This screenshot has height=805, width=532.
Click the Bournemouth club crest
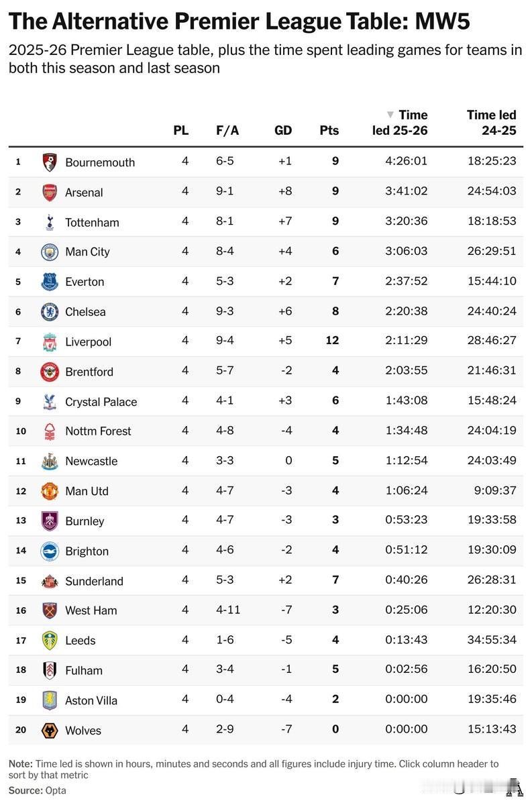50,162
